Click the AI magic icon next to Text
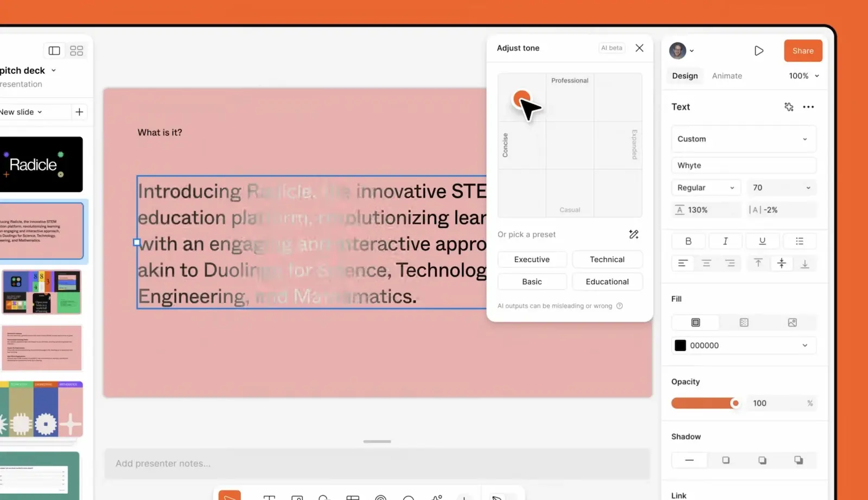 [x=789, y=107]
